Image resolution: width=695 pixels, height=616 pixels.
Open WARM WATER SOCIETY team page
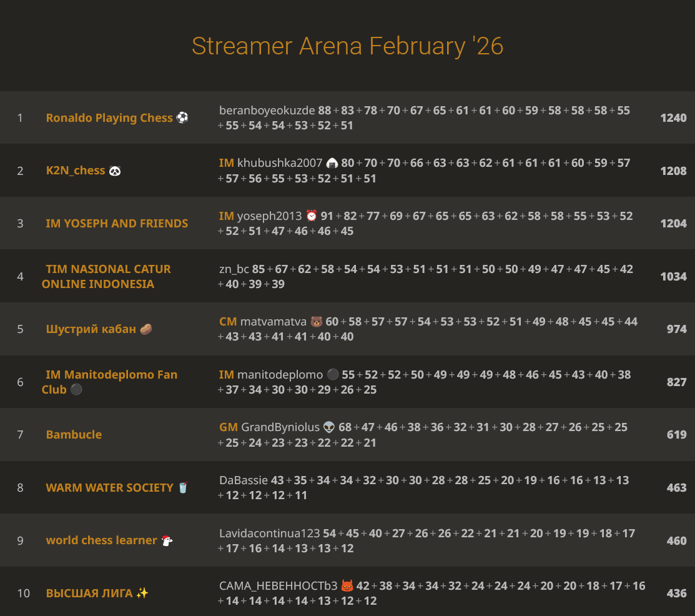[109, 487]
